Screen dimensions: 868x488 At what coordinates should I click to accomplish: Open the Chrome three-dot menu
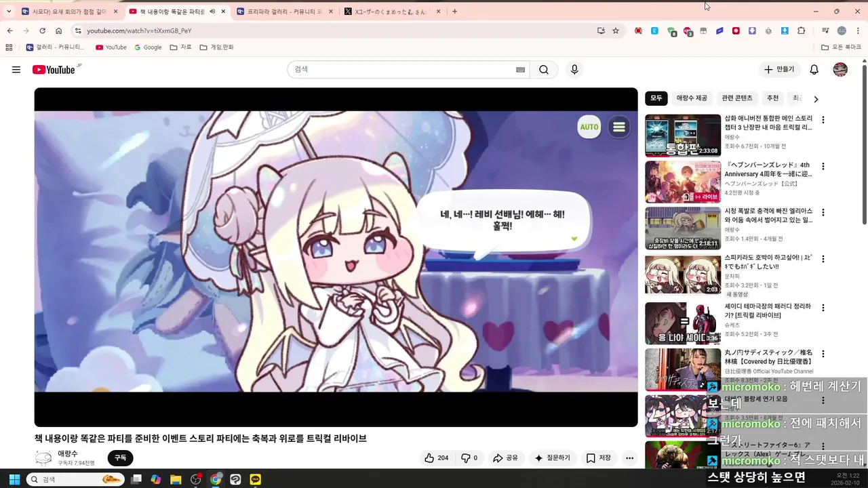(x=858, y=30)
